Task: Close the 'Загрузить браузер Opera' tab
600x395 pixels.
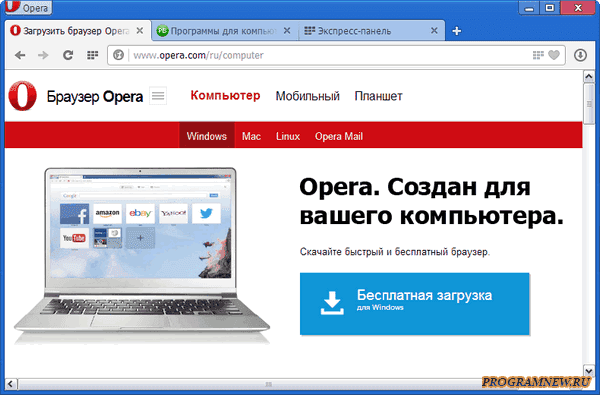Action: (x=140, y=31)
